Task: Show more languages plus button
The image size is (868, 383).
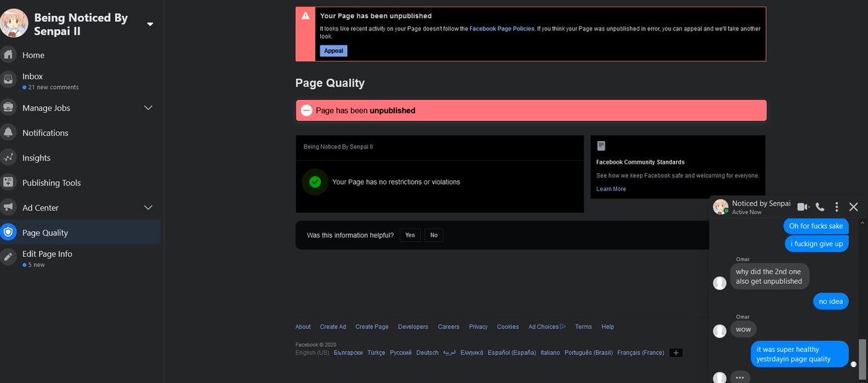Action: point(676,353)
